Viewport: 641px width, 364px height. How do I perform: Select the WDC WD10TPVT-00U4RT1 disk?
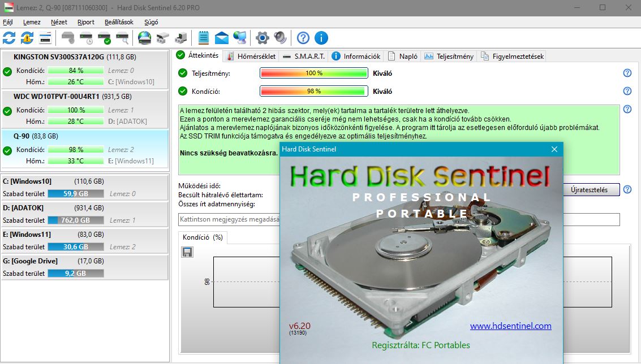coord(85,109)
